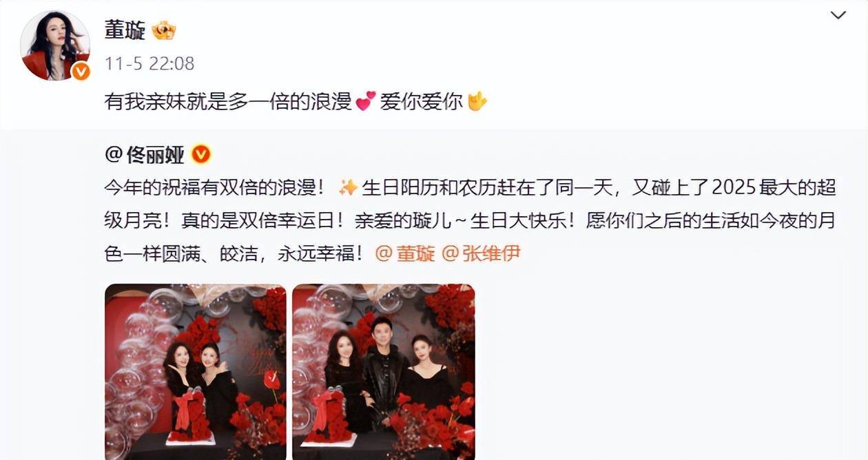
Task: Open the @佟丽娅 reposted author link
Action: [145, 156]
